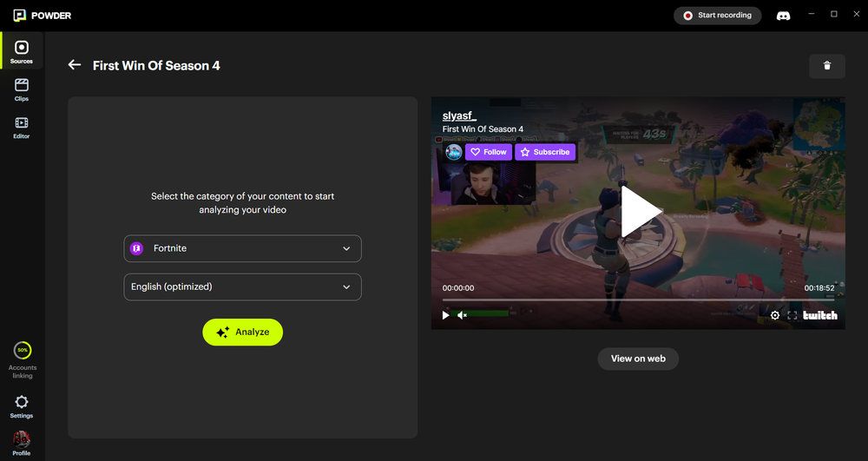Click the large play button on the video

pos(638,213)
